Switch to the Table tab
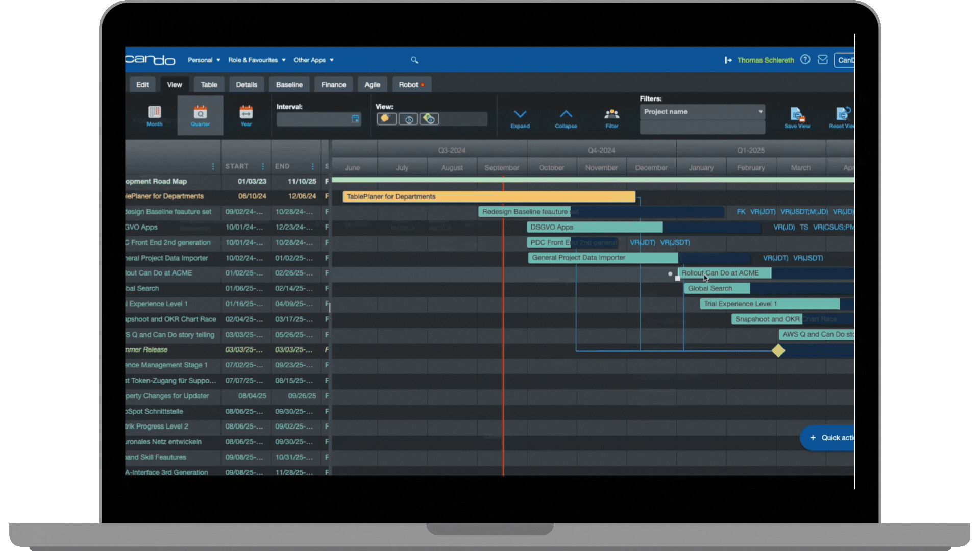 (x=209, y=85)
